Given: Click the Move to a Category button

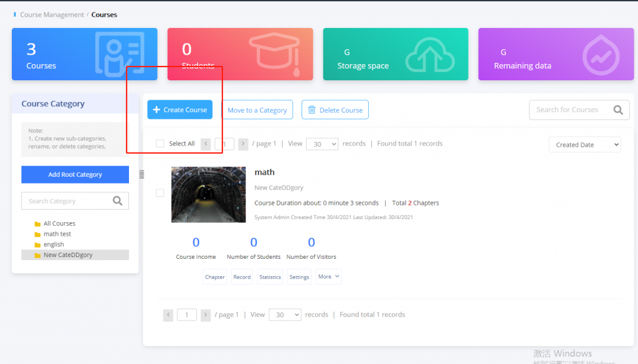Looking at the screenshot, I should [x=257, y=109].
